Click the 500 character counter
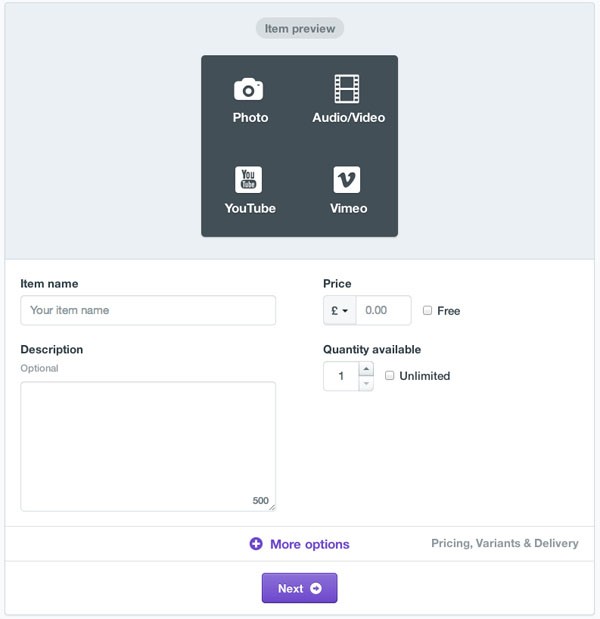The image size is (600, 619). (261, 501)
